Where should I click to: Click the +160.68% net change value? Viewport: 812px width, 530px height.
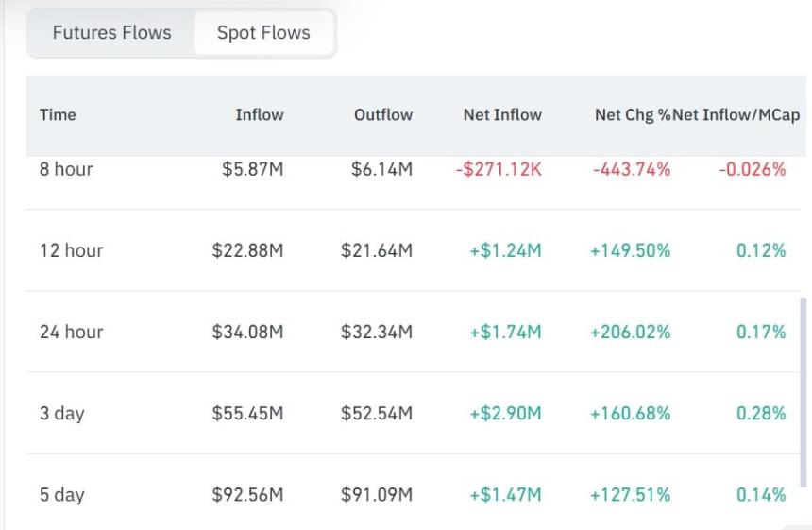630,414
